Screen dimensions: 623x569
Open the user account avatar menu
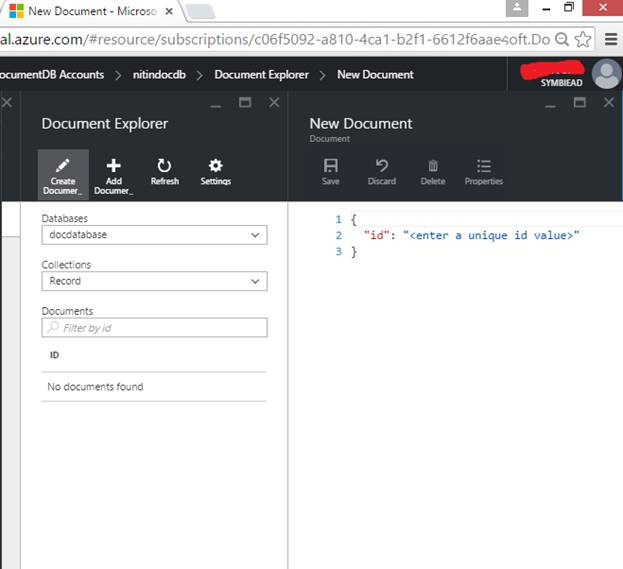[x=605, y=74]
